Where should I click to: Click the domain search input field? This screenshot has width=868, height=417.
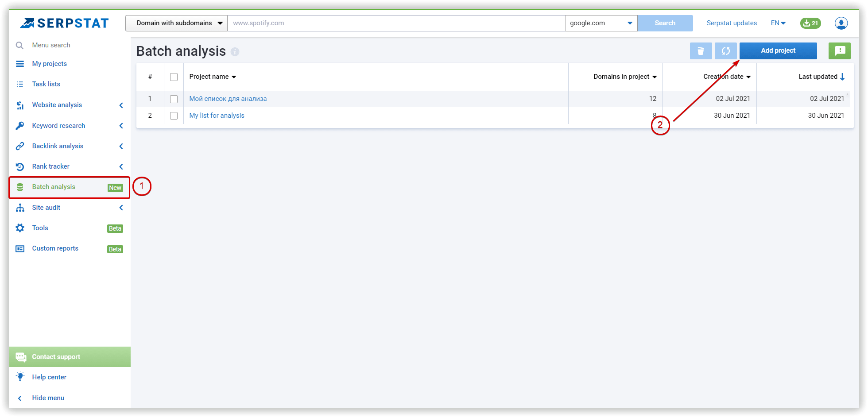click(x=396, y=23)
